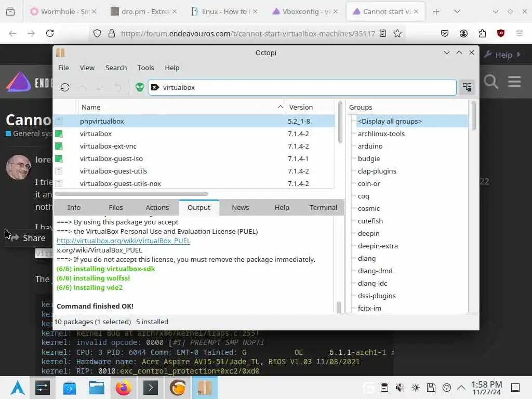Image resolution: width=532 pixels, height=399 pixels.
Task: Switch to the Info tab
Action: click(x=74, y=208)
